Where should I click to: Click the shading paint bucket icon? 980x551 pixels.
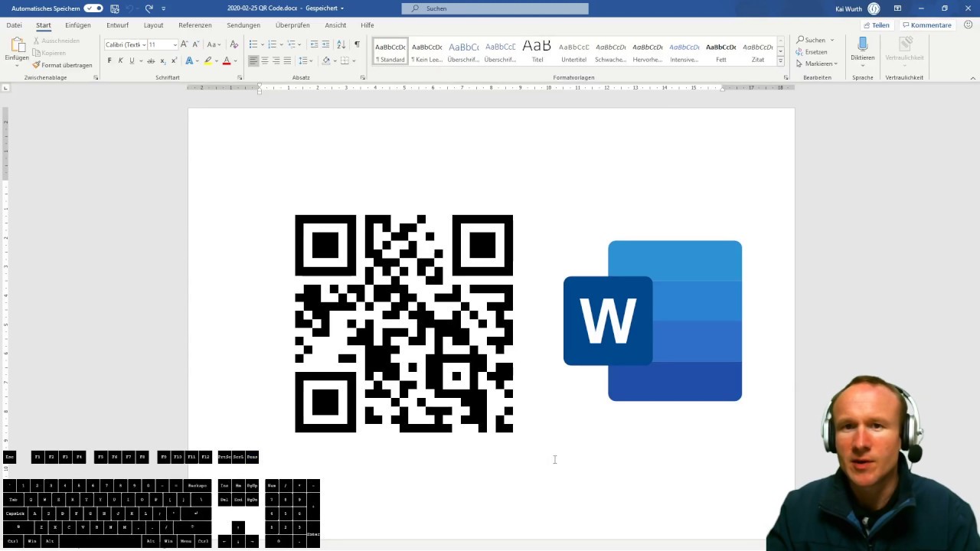point(325,60)
